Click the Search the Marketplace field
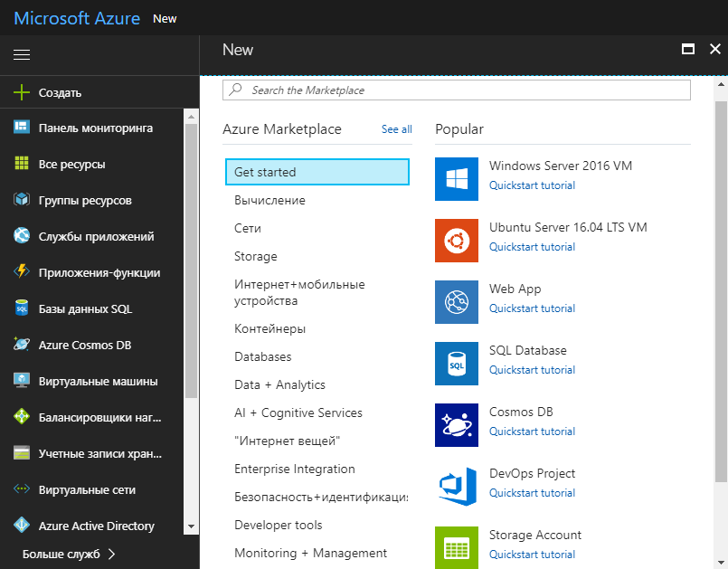The width and height of the screenshot is (728, 569). tap(457, 90)
